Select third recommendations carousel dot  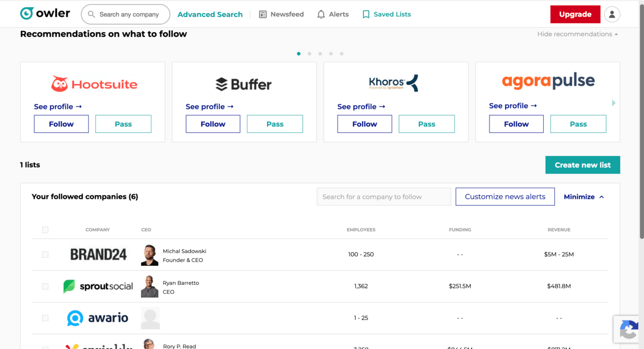tap(320, 54)
